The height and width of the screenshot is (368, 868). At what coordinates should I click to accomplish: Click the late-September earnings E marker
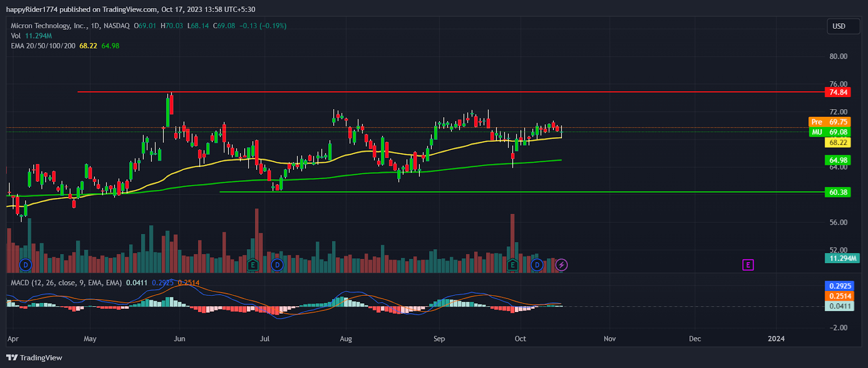[x=512, y=265]
